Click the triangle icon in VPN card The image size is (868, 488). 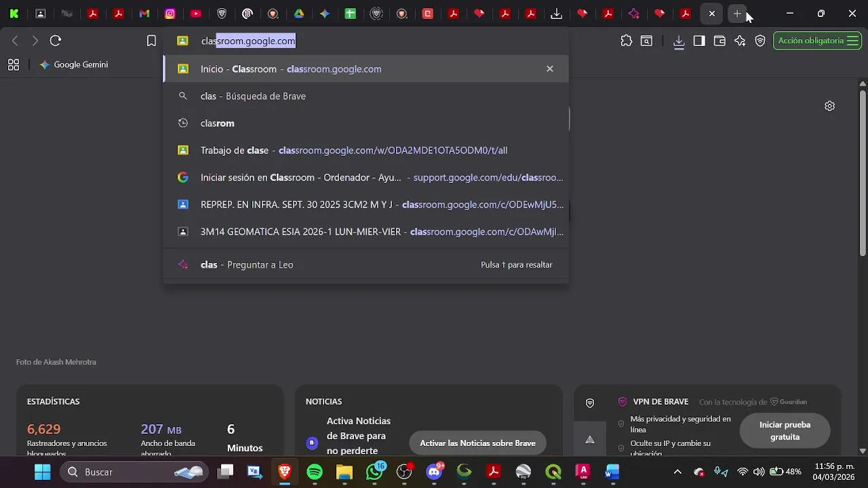pyautogui.click(x=590, y=439)
